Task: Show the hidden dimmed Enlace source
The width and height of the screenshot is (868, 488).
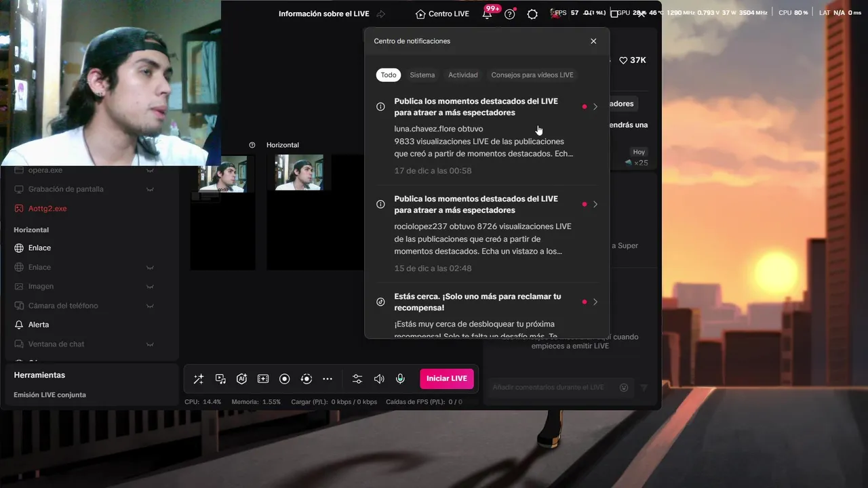Action: 150,268
